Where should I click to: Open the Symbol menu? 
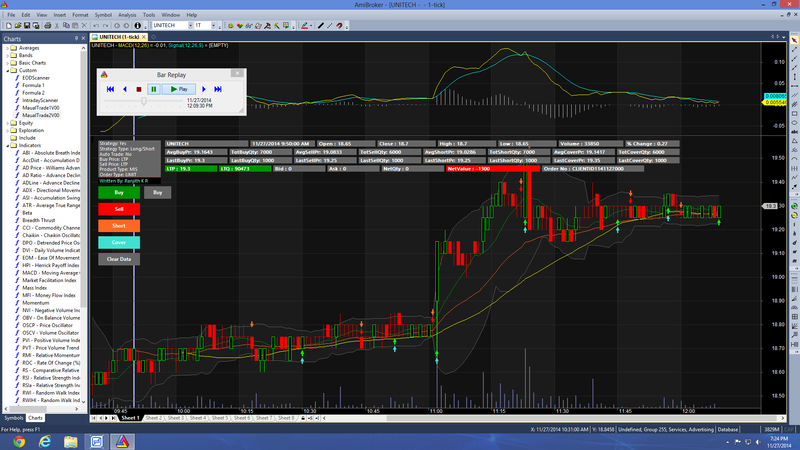[103, 15]
